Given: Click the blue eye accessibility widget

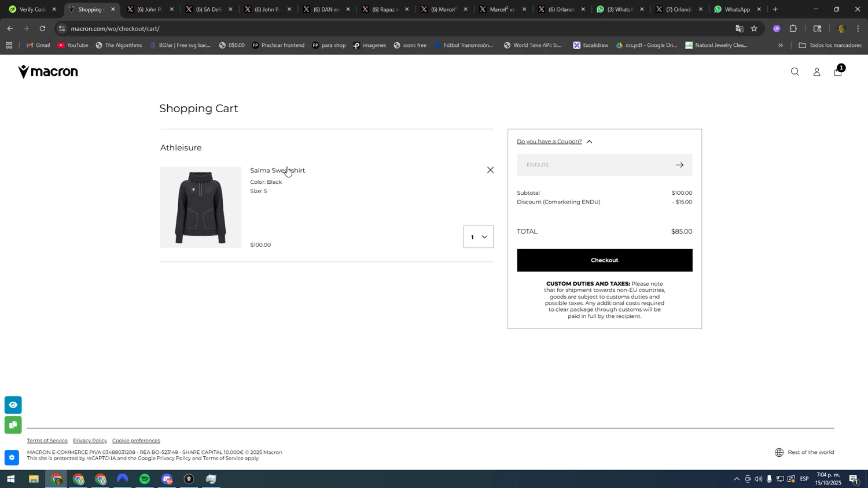Looking at the screenshot, I should (x=13, y=405).
